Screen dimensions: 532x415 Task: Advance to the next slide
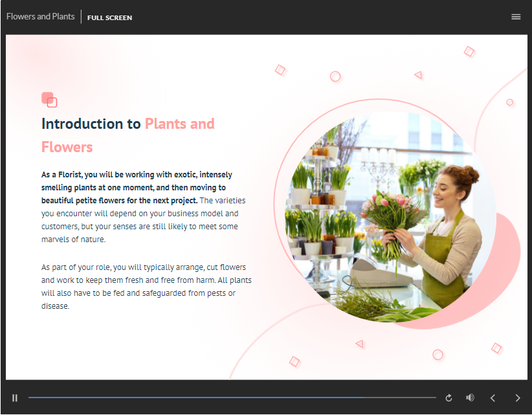pos(517,398)
